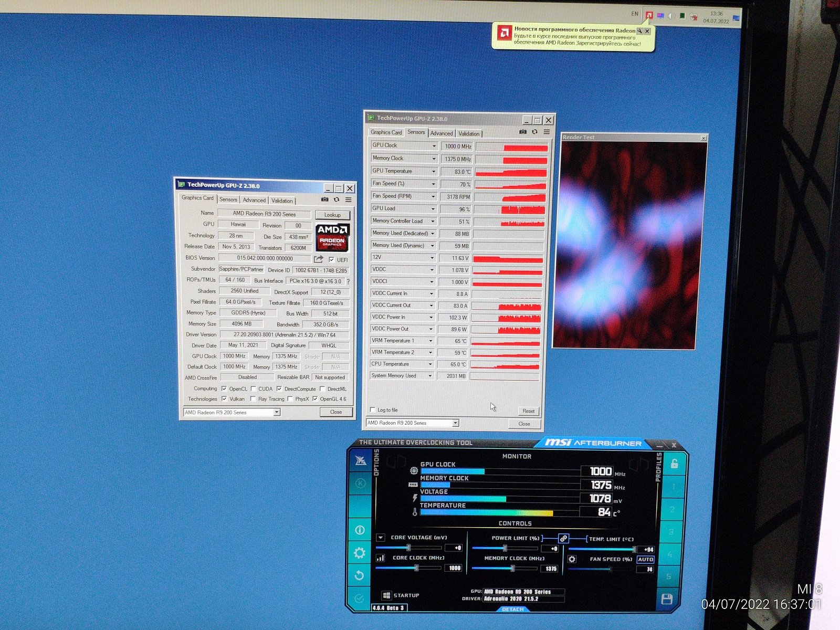Screen dimensions: 840x630
Task: Click the Memory Clock slider in Afterburner
Action: click(x=505, y=569)
